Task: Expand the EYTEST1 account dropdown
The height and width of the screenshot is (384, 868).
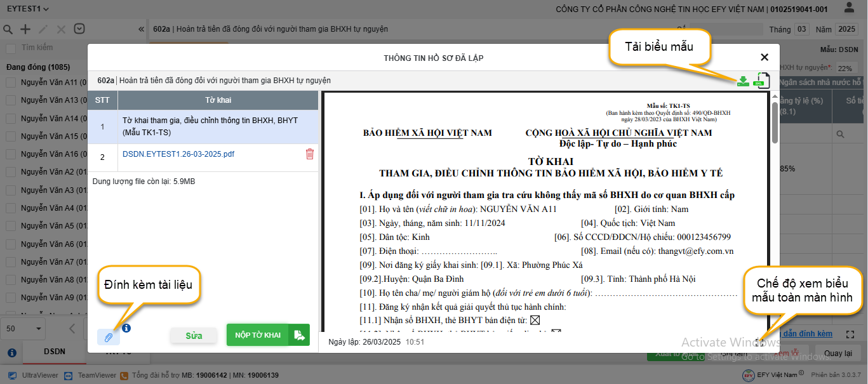Action: [x=27, y=9]
